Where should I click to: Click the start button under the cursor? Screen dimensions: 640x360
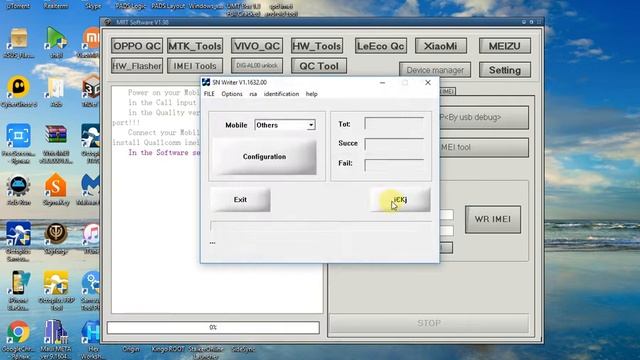point(400,200)
